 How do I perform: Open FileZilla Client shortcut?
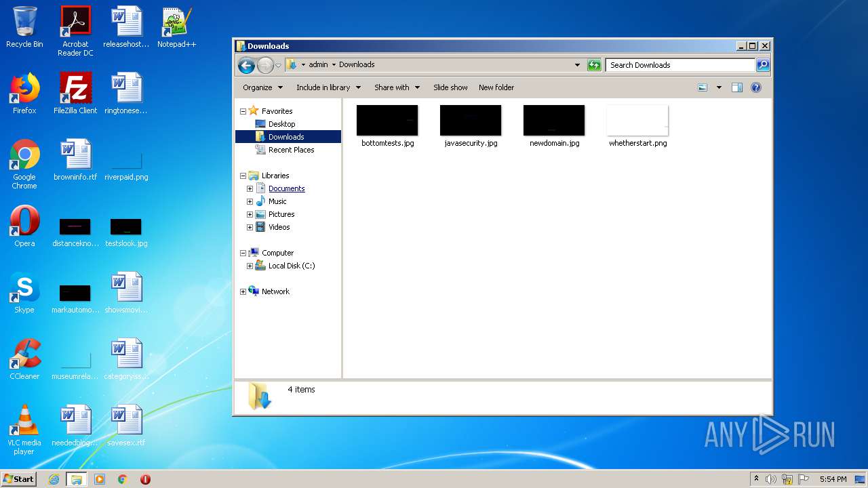click(x=75, y=94)
